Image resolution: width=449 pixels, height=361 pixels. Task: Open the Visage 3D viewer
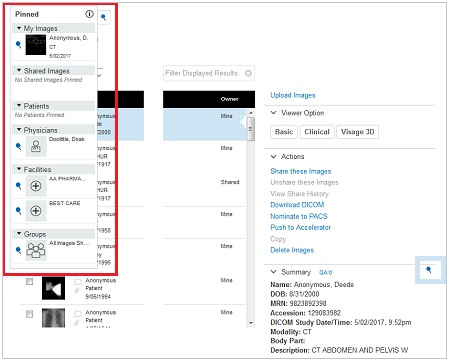point(357,132)
